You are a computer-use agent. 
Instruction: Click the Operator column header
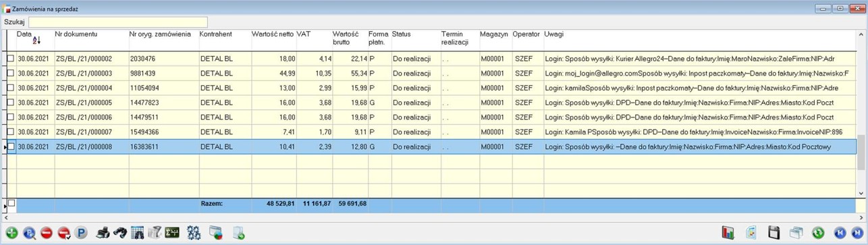[527, 40]
